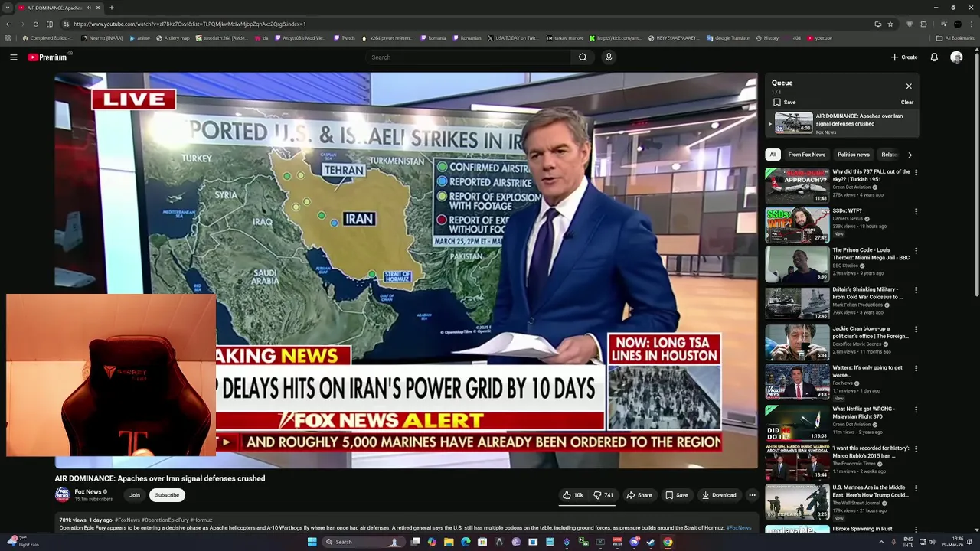Image resolution: width=980 pixels, height=551 pixels.
Task: Open the YouTube guide hamburger menu
Action: pos(13,57)
